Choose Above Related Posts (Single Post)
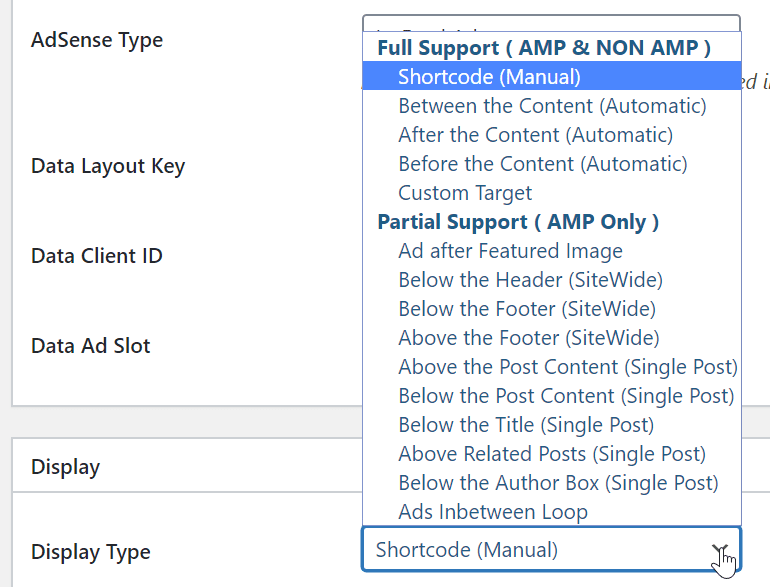Viewport: 770px width, 587px height. [x=552, y=454]
